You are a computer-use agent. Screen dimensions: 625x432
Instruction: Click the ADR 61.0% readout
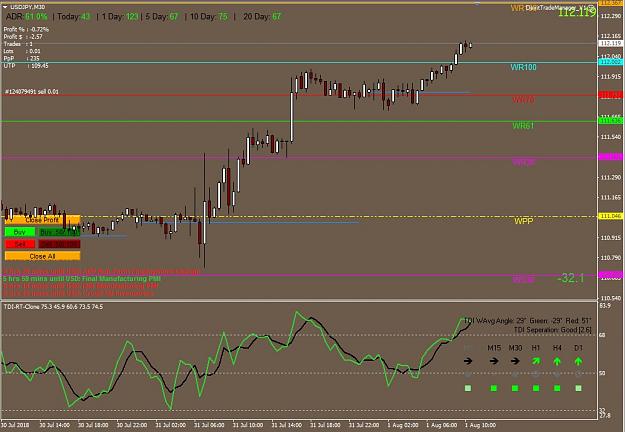[x=27, y=17]
